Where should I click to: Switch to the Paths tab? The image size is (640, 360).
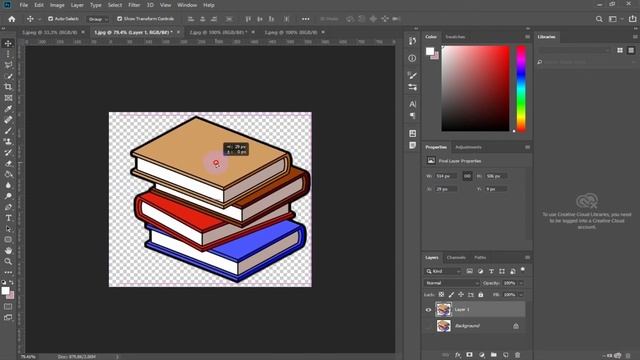click(480, 258)
